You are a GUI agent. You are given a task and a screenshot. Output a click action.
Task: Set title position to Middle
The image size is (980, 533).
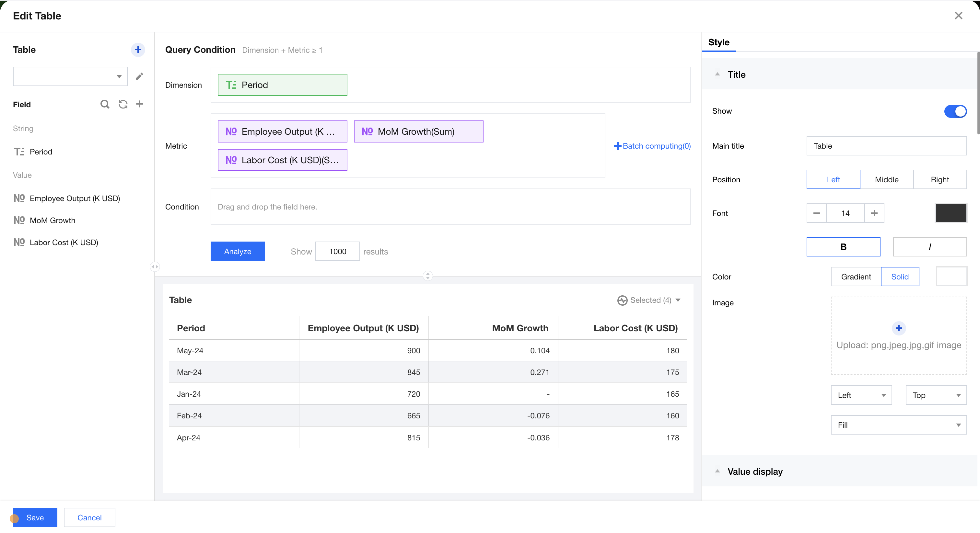(886, 179)
